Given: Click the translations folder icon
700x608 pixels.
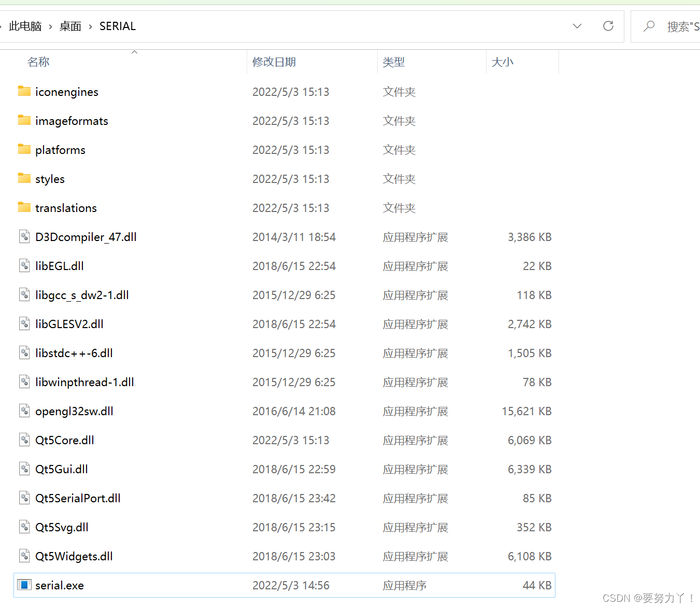Looking at the screenshot, I should tap(24, 207).
